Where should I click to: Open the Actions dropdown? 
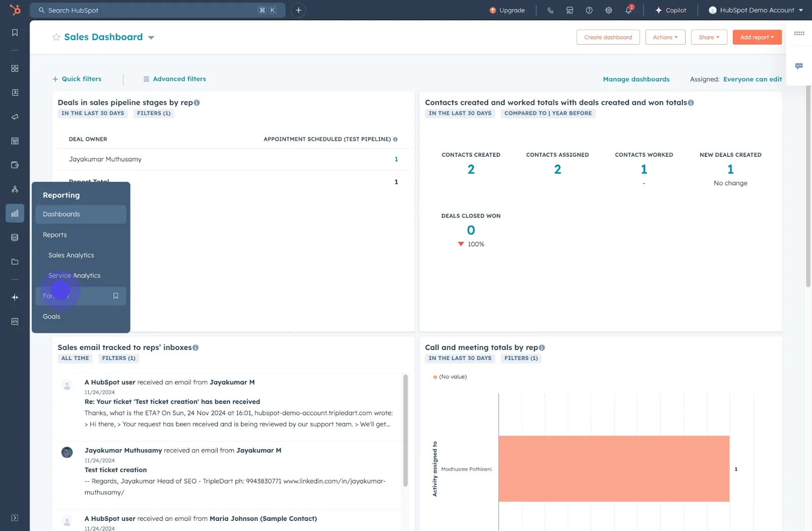coord(665,37)
